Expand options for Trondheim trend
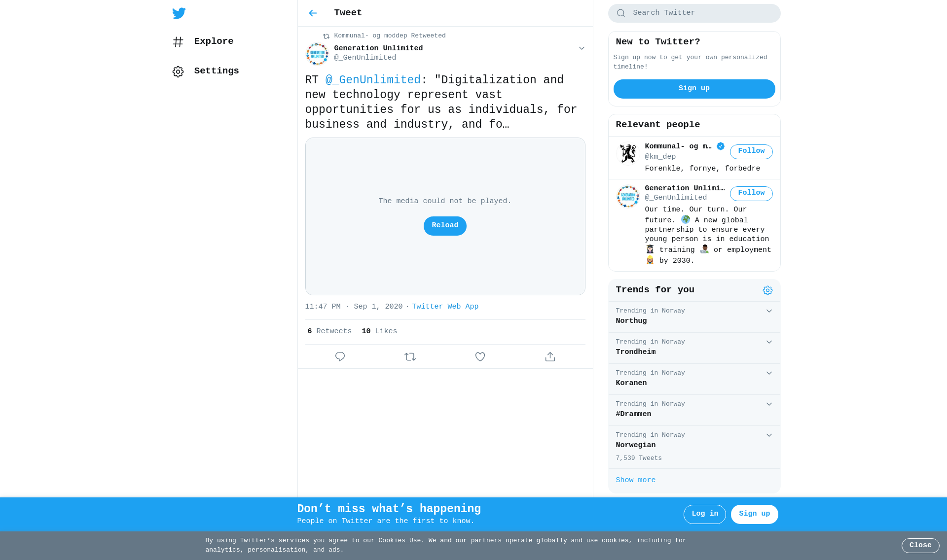 769,342
